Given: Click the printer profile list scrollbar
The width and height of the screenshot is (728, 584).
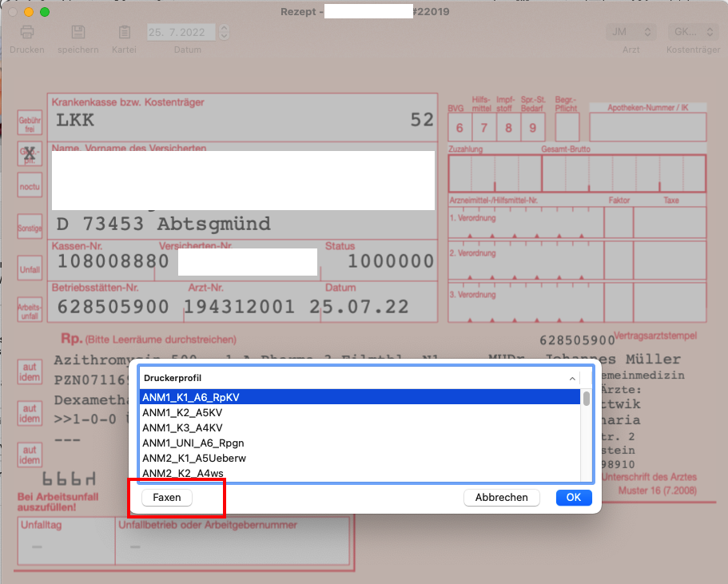Looking at the screenshot, I should point(587,435).
